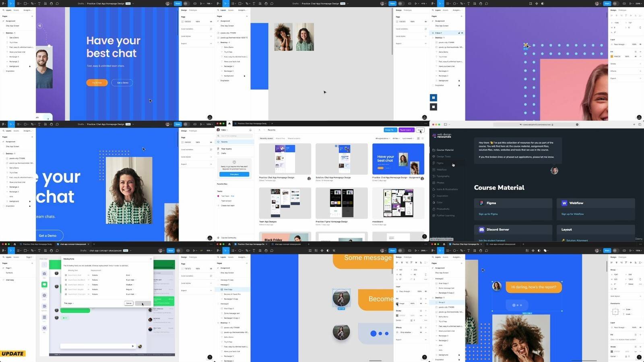This screenshot has width=644, height=362.
Task: Unlock background layer in the two-portraits window
Action: pos(244,76)
